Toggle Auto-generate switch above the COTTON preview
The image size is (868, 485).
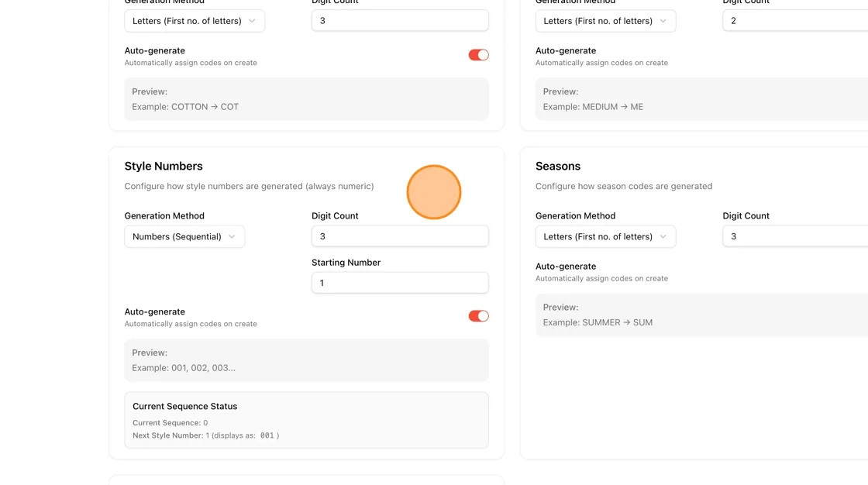(x=478, y=55)
